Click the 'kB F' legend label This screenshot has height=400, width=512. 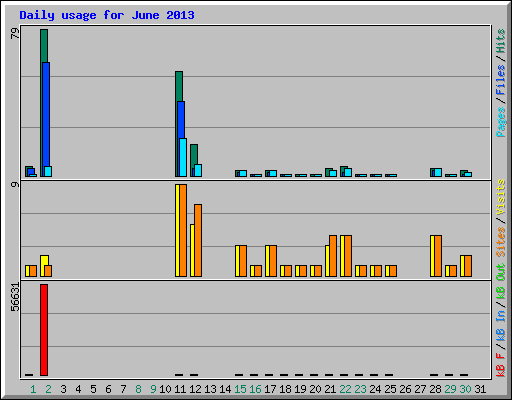[501, 365]
